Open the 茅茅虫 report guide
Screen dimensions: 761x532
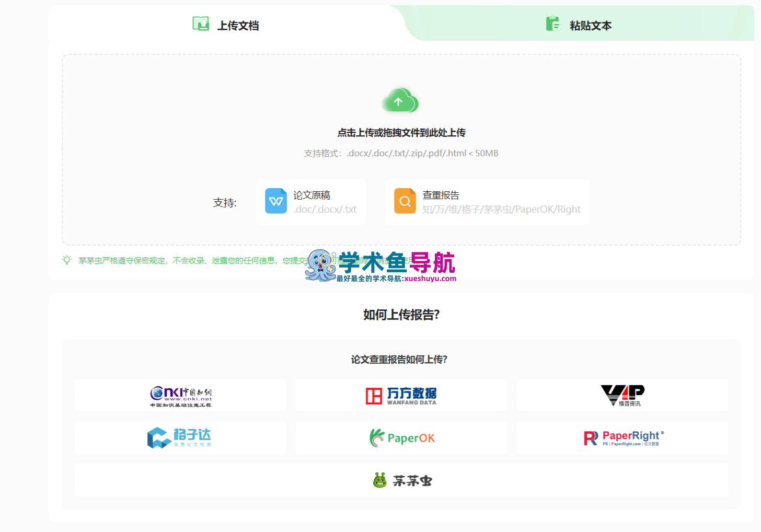pos(401,480)
